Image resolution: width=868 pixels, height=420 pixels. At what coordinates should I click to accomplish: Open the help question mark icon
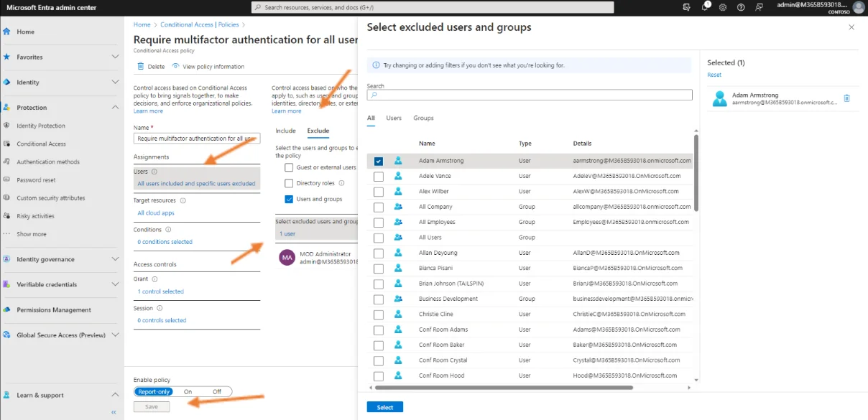[741, 7]
